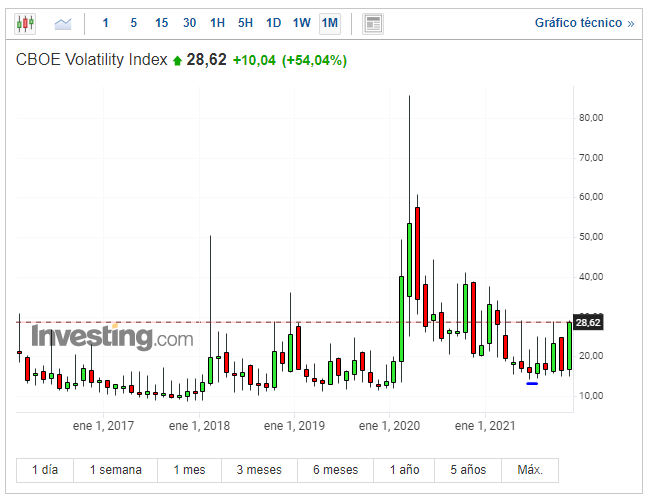Click the blue low marker in 2021
This screenshot has width=665, height=504.
tap(532, 384)
